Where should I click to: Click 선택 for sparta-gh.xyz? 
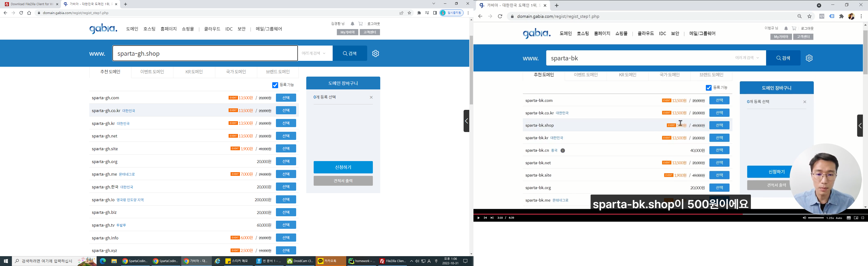click(286, 250)
